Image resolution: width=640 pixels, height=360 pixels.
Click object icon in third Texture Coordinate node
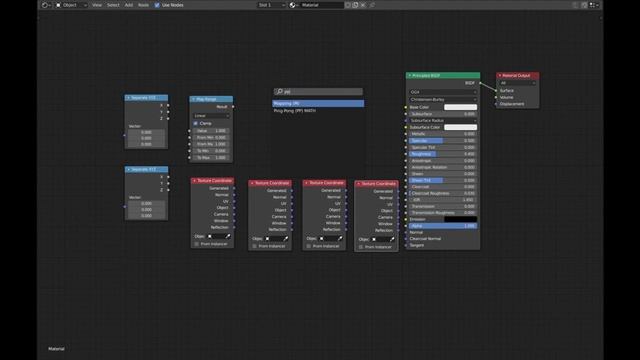click(322, 238)
